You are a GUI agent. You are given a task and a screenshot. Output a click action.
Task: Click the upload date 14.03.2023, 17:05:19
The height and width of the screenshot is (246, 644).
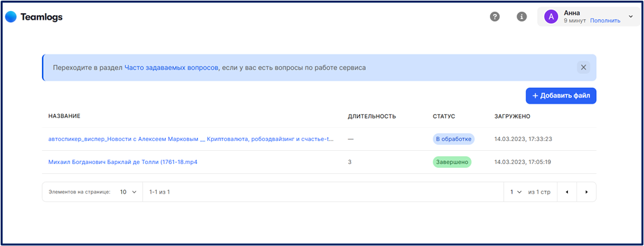coord(523,162)
